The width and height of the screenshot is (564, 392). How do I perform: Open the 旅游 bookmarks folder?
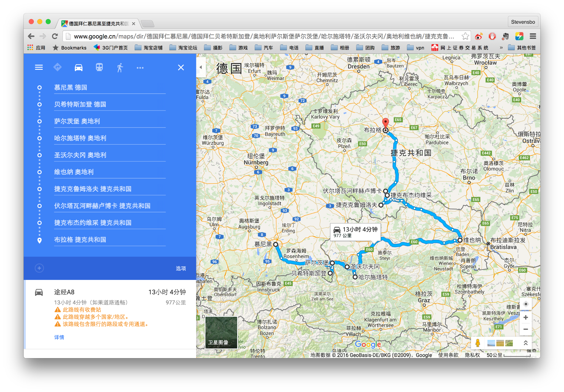(x=391, y=48)
